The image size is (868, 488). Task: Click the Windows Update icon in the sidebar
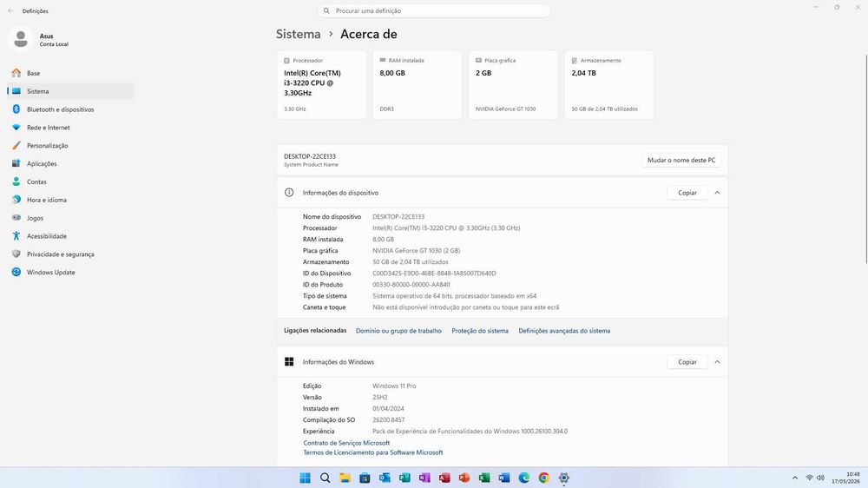[16, 272]
